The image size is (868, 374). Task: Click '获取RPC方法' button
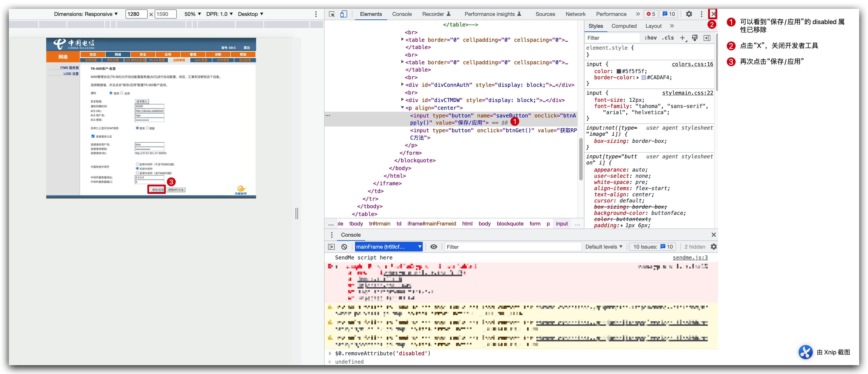[176, 189]
